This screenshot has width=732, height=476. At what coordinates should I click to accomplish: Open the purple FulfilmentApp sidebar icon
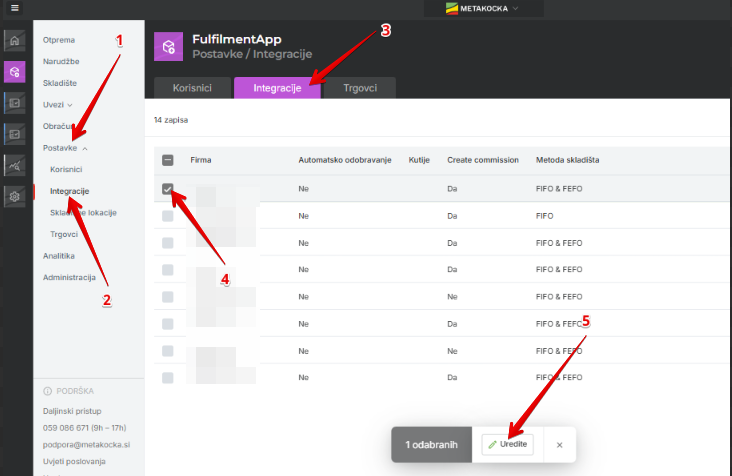tap(14, 72)
